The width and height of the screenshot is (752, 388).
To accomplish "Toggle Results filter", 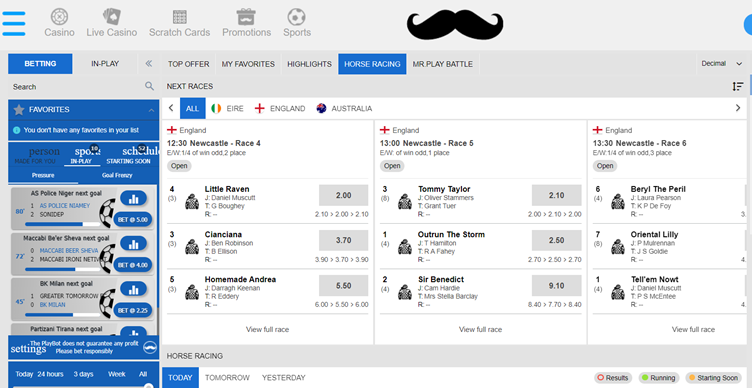I will [x=613, y=378].
